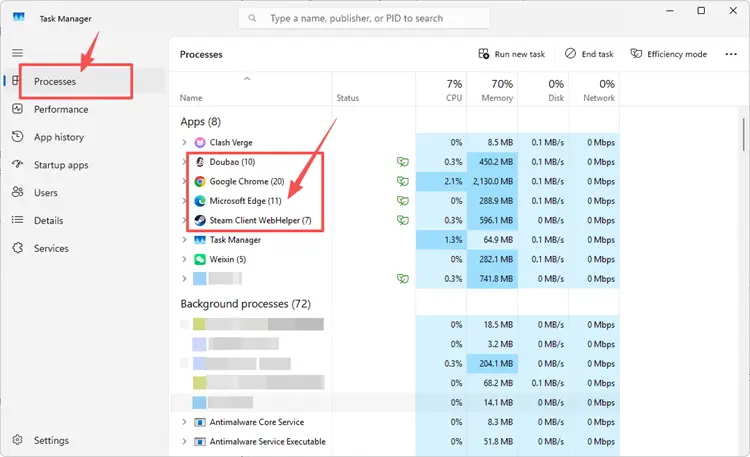Click the Clash Verge app icon
750x457 pixels.
(200, 143)
